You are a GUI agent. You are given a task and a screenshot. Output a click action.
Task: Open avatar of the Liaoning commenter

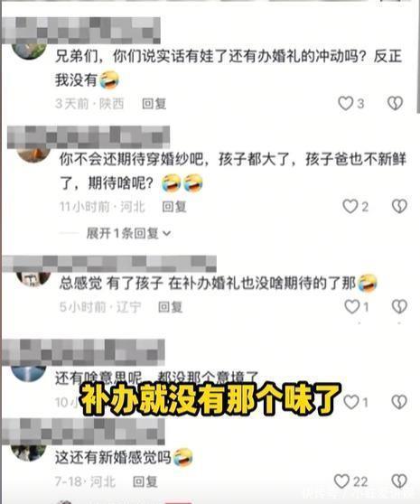coord(33,279)
